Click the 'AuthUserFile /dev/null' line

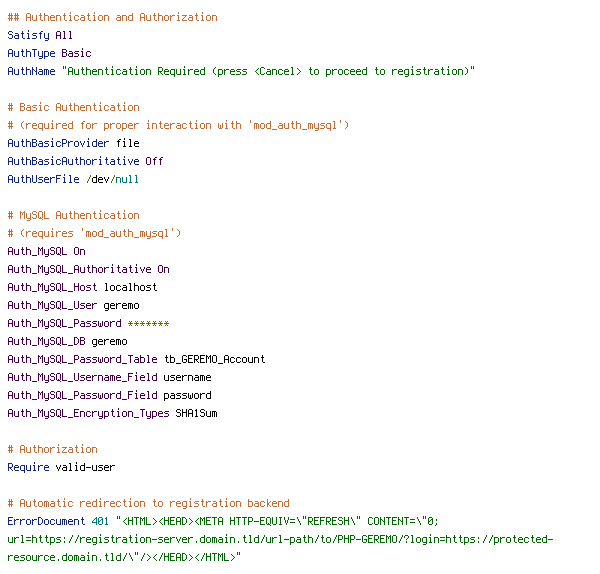[73, 179]
